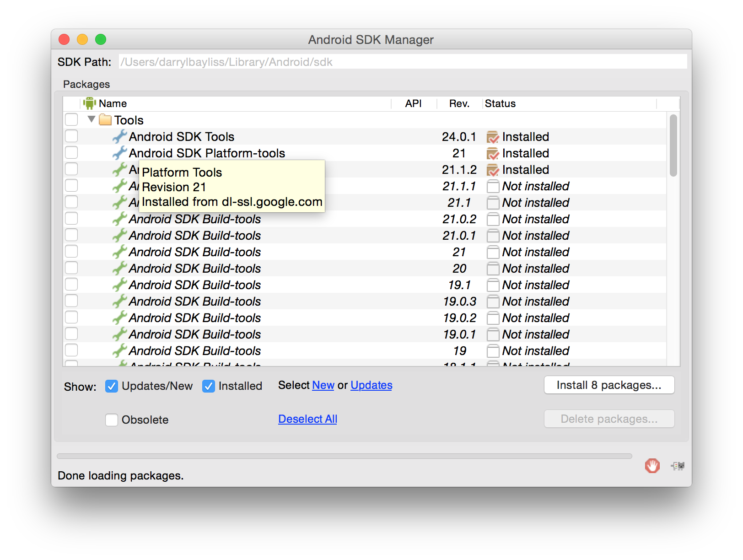Select the Build-tools 21.0.1 row
This screenshot has width=743, height=560.
pos(365,235)
